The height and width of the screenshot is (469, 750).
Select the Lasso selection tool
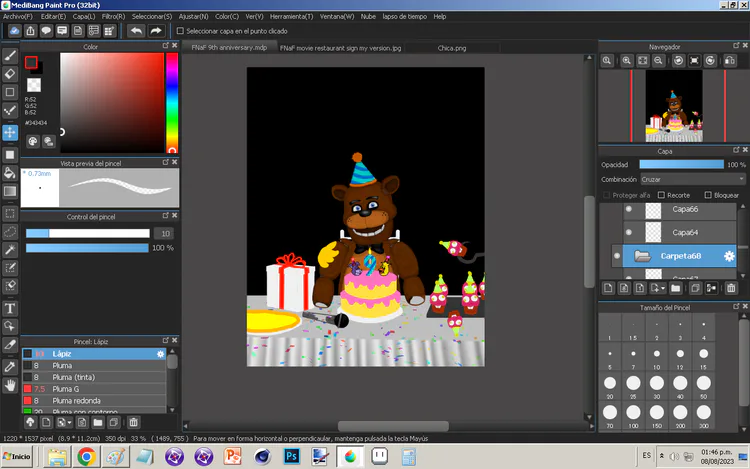pyautogui.click(x=10, y=232)
